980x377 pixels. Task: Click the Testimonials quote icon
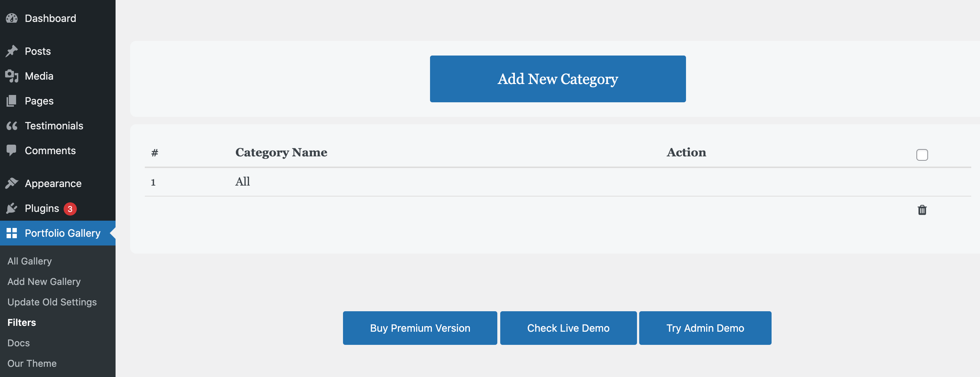click(12, 126)
